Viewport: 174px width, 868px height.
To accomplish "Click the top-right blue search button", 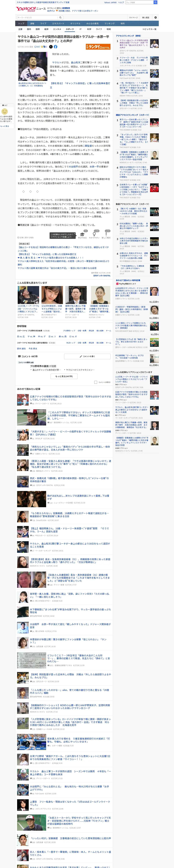I will pos(155,2).
